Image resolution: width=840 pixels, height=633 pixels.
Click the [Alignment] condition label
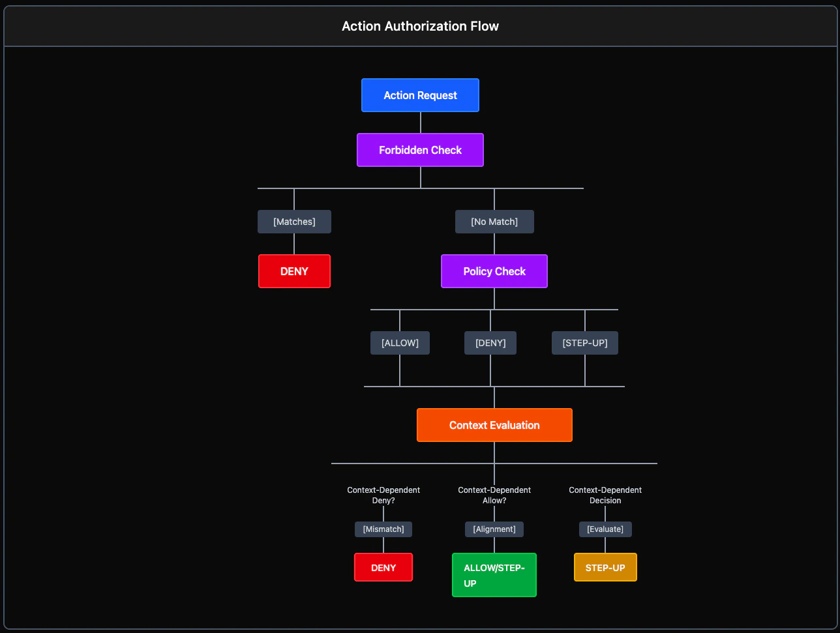494,529
